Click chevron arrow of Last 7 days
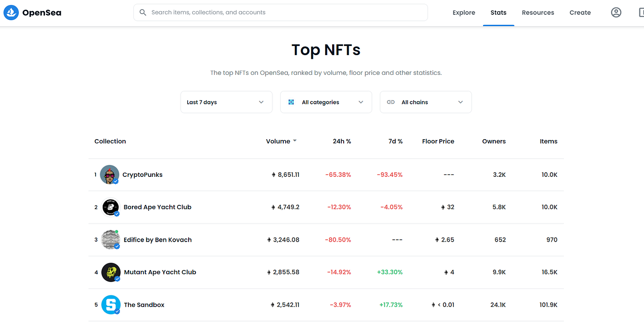This screenshot has width=644, height=322. pyautogui.click(x=261, y=102)
